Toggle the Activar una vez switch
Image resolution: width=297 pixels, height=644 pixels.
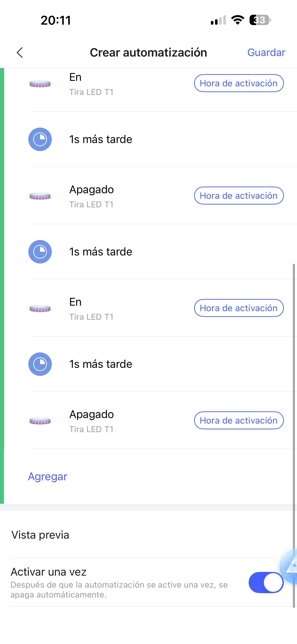266,583
